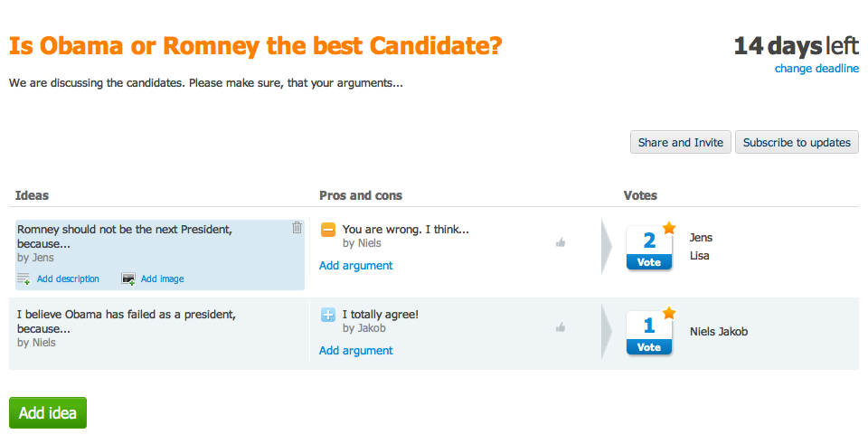Vote for the Obama failed idea
Screen dimensions: 868x444
(649, 347)
